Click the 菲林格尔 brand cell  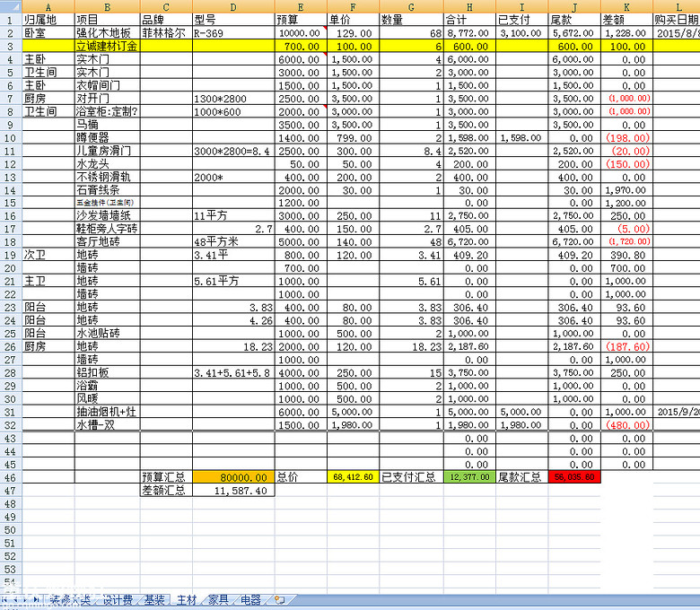(x=165, y=31)
